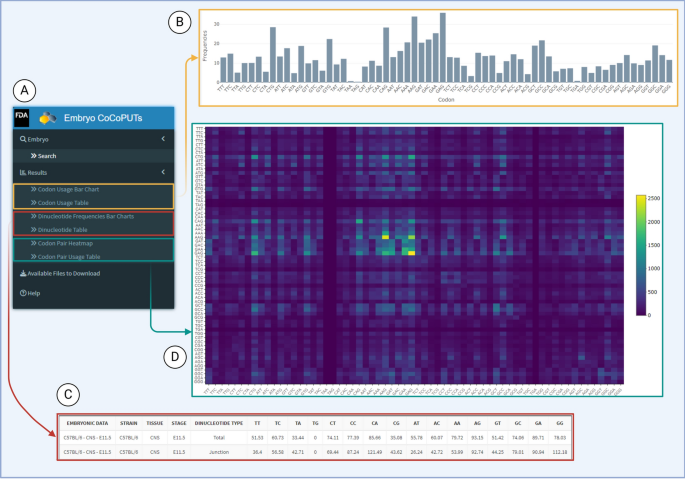Click the double-arrow icon beside Codon Pair Heatmap
This screenshot has width=685, height=479.
(34, 244)
